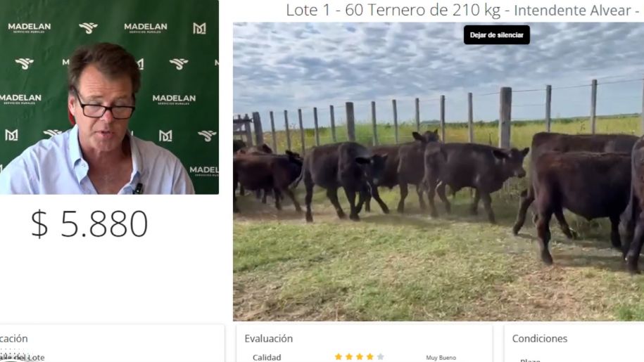The height and width of the screenshot is (362, 644).
Task: Open the Ubicación panel header
Action: coord(13,339)
